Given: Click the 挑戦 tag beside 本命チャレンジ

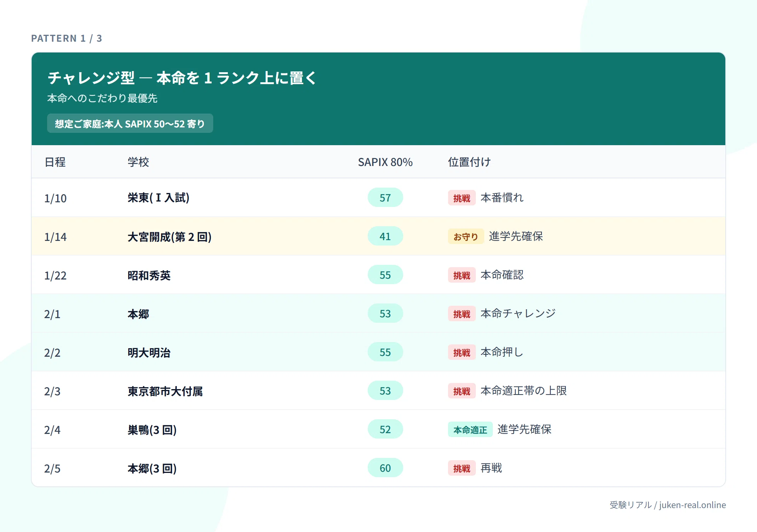Looking at the screenshot, I should pos(462,314).
